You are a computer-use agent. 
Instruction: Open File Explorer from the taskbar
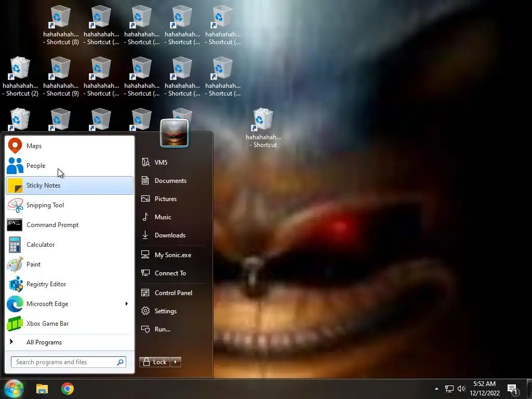pos(42,389)
